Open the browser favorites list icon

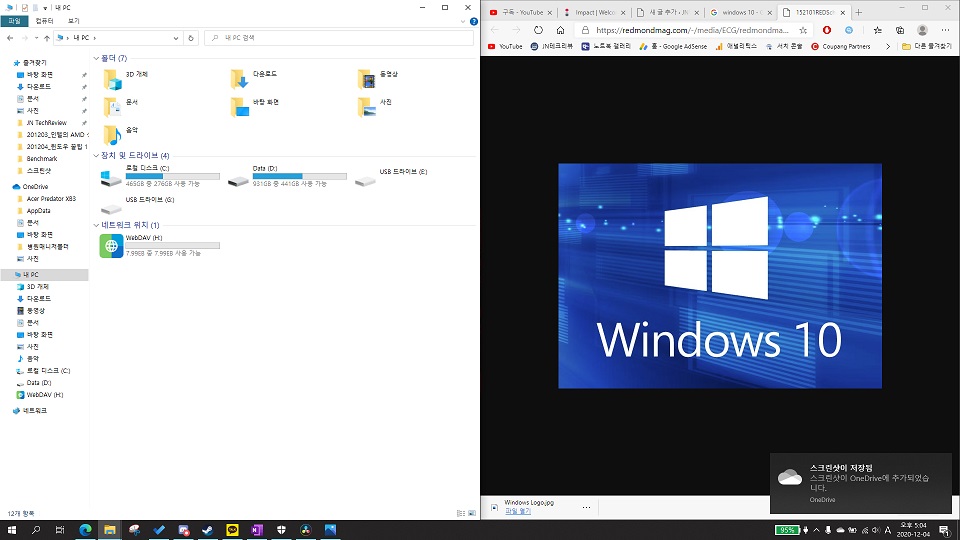[x=877, y=30]
